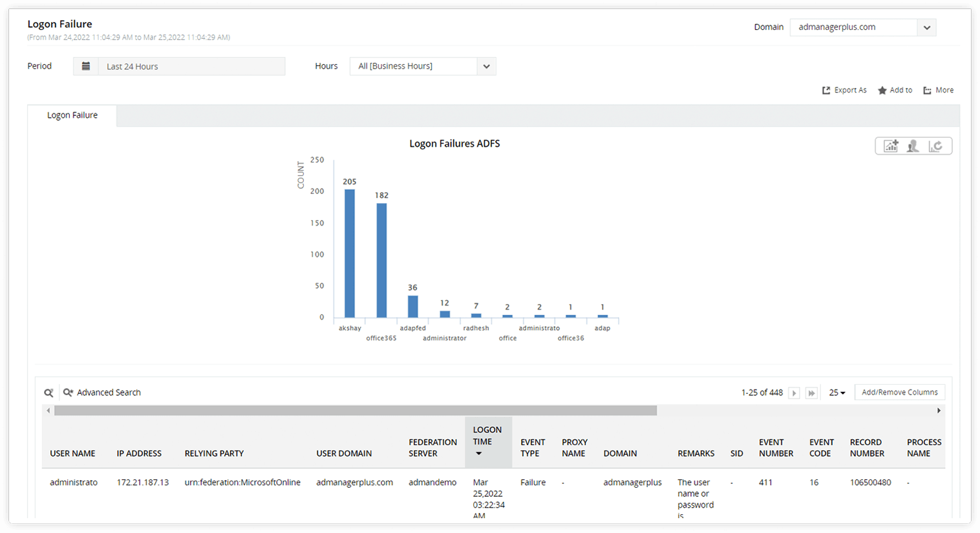Select the Logon Failure tab

tap(72, 115)
